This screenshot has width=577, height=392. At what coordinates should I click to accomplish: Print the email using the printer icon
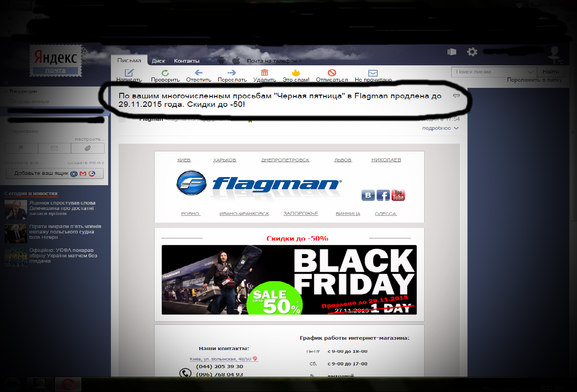pos(456,96)
